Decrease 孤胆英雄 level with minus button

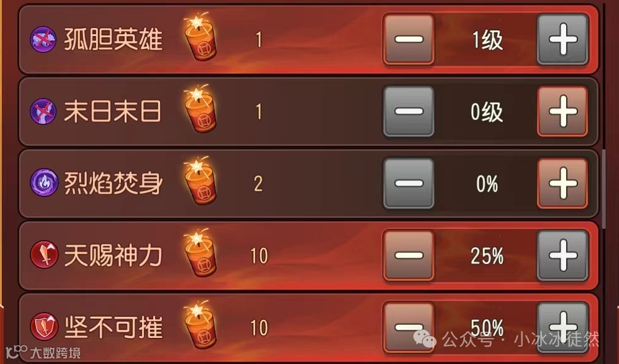pyautogui.click(x=409, y=39)
